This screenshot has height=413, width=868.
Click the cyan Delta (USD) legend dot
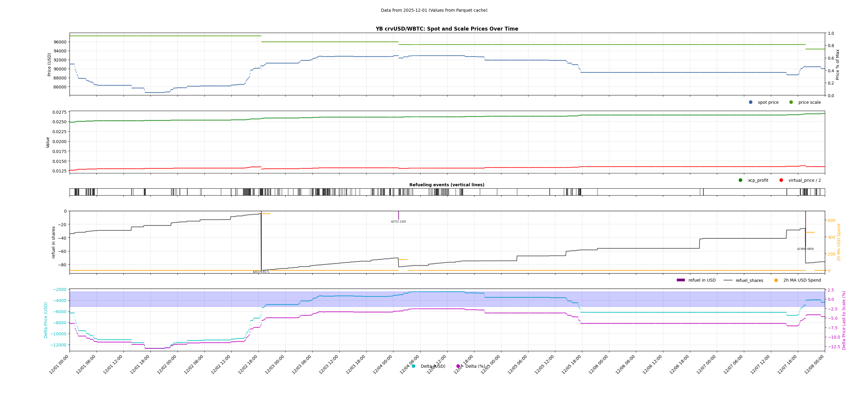coord(413,366)
